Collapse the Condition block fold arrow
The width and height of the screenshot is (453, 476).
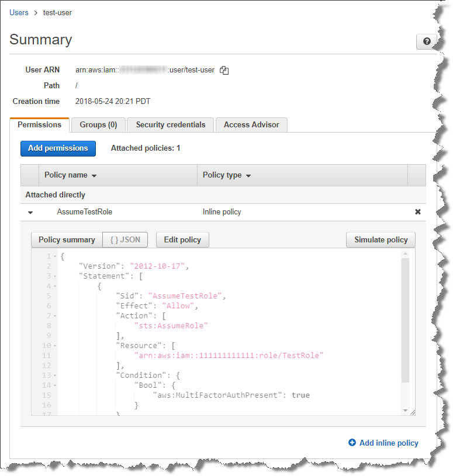53,374
